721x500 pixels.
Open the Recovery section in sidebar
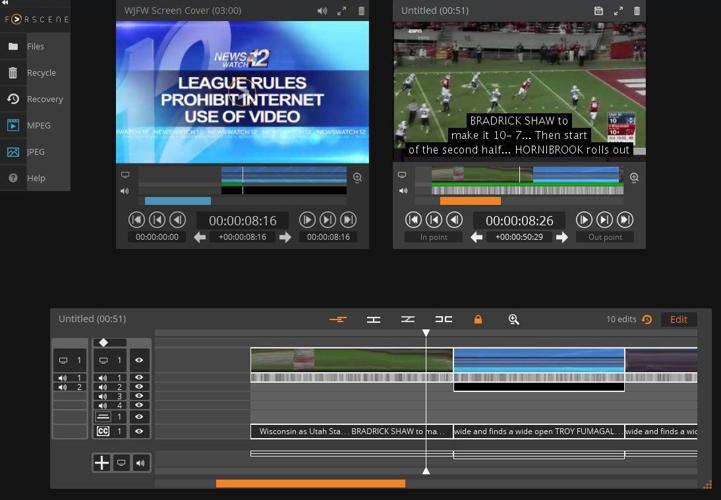[x=35, y=99]
